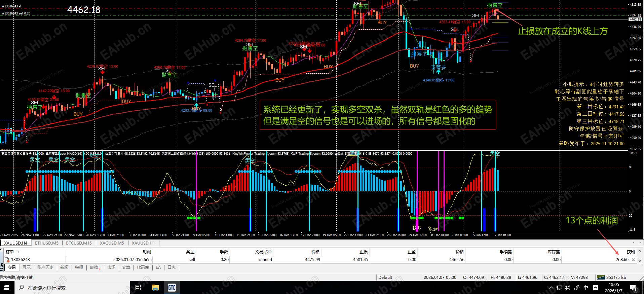644x294 pixels.
Task: Switch to the XAUUSD,H4 chart tab
Action: pyautogui.click(x=16, y=243)
